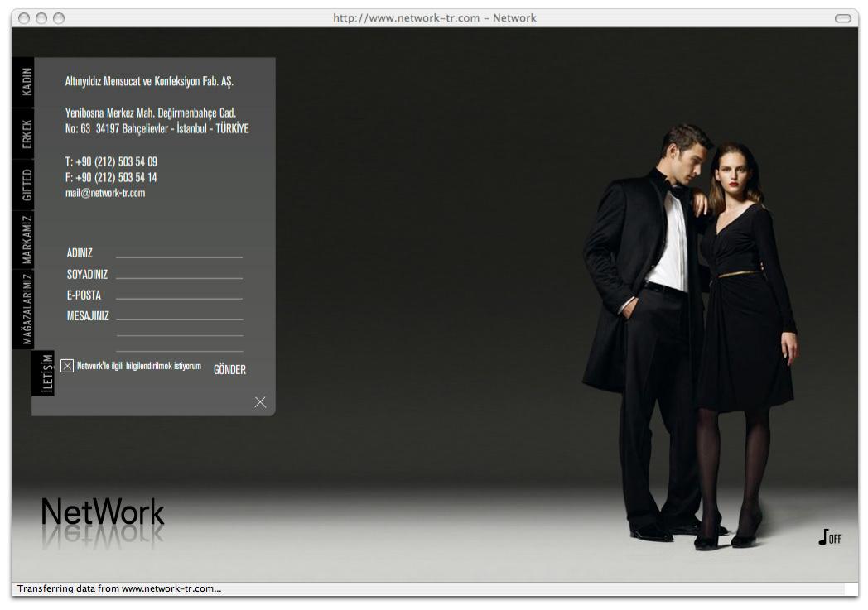The height and width of the screenshot is (610, 868).
Task: Select the İLETİŞİM tab
Action: tap(43, 372)
